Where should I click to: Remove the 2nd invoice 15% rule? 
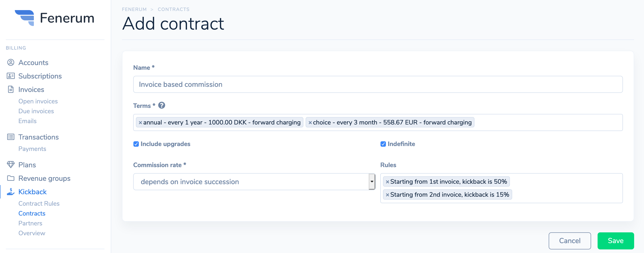click(x=387, y=195)
